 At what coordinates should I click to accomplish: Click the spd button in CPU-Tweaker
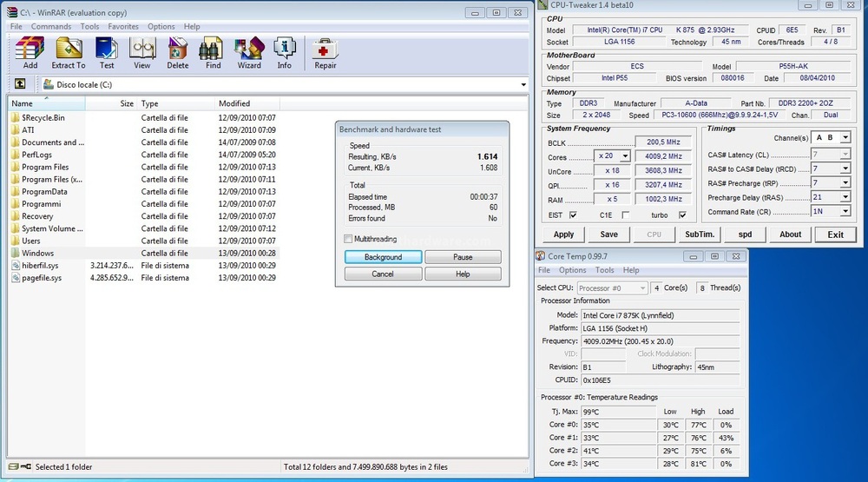pyautogui.click(x=745, y=234)
